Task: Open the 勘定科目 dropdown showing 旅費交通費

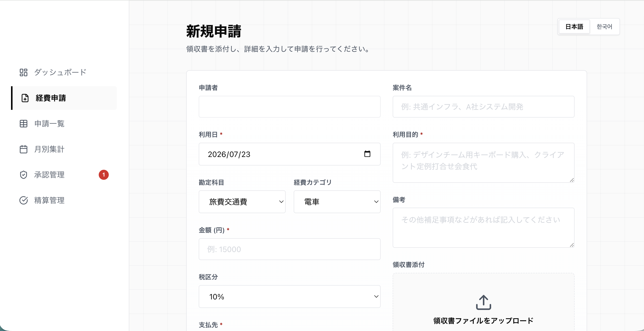Action: (x=242, y=202)
